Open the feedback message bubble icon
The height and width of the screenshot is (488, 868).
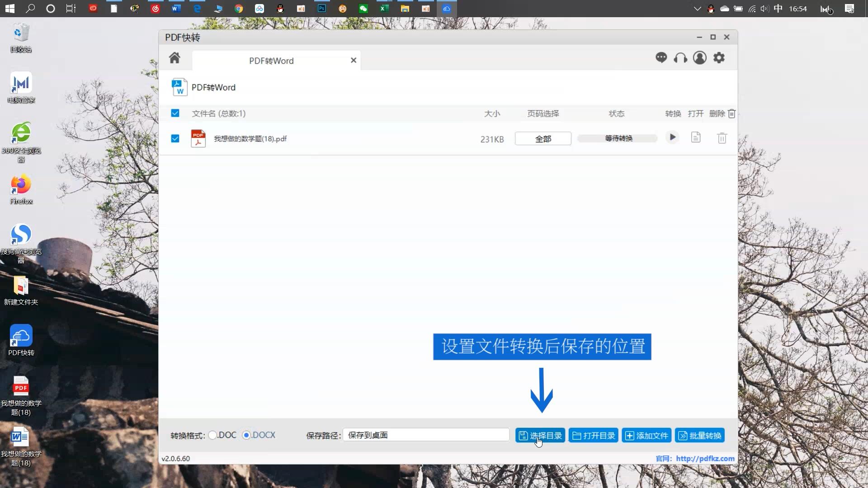(x=661, y=58)
